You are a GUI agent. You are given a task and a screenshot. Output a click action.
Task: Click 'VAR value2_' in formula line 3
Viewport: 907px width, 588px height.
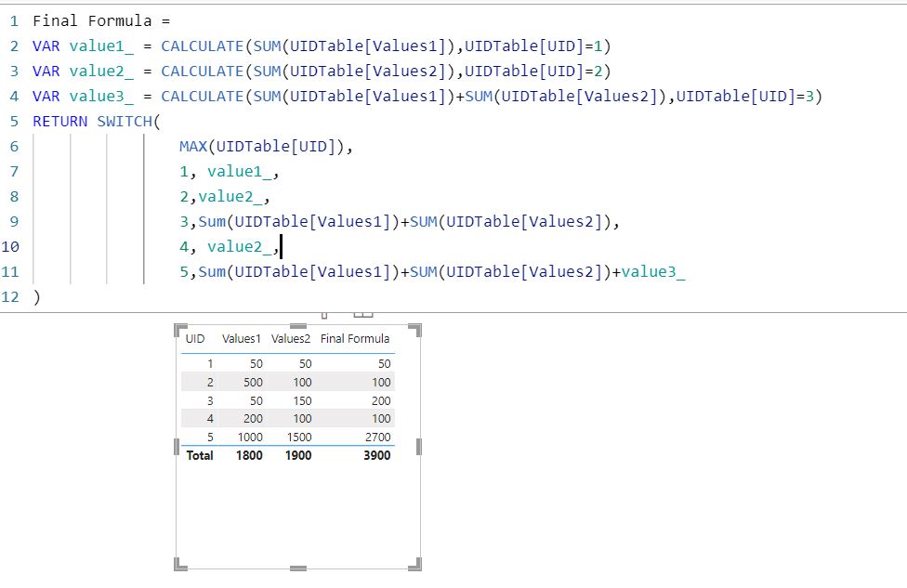coord(83,72)
